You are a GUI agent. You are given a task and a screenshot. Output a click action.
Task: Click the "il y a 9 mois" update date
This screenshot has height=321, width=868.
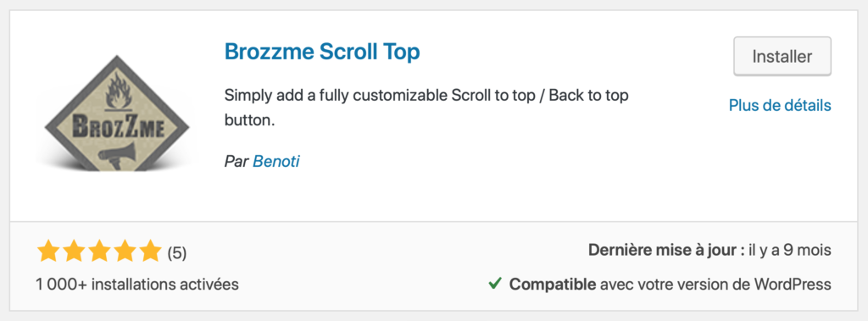[790, 250]
